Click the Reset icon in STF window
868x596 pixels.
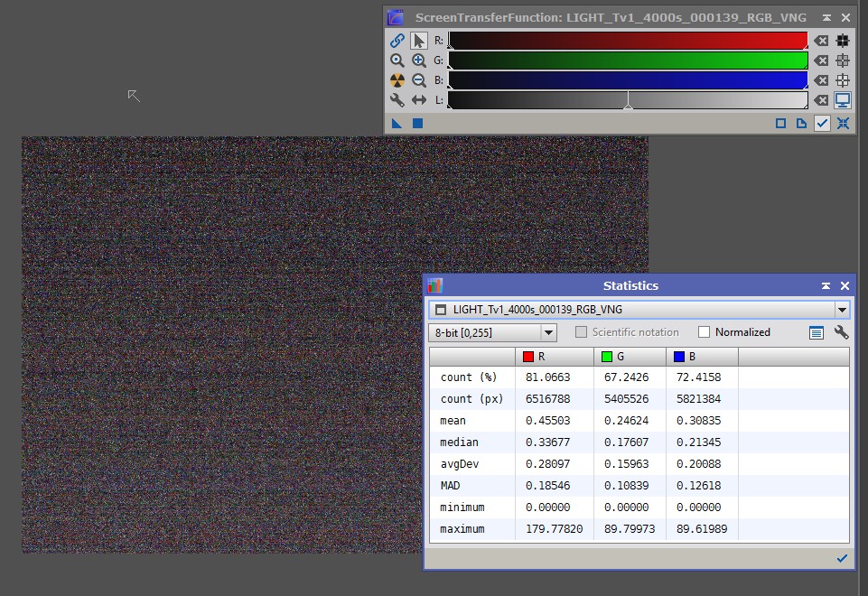843,124
